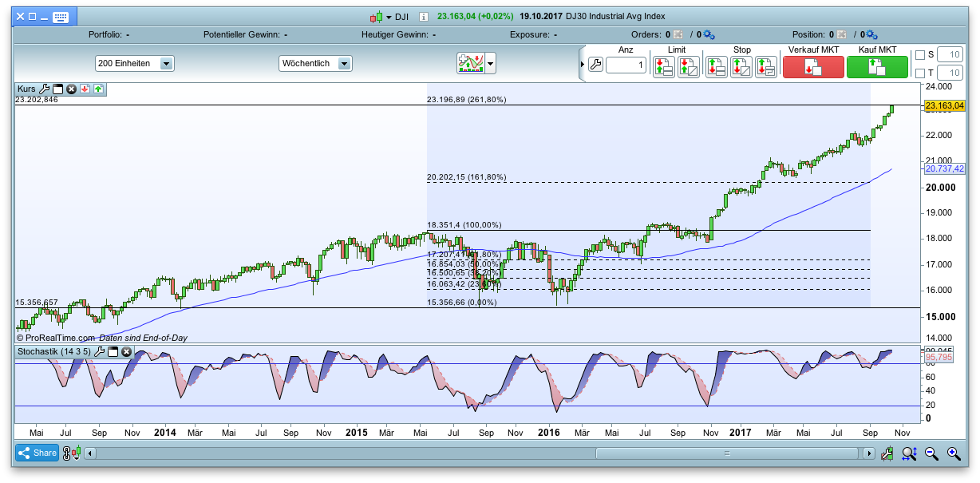Click the horizontal chart scrollbar thumb
This screenshot has width=980, height=483.
727,453
